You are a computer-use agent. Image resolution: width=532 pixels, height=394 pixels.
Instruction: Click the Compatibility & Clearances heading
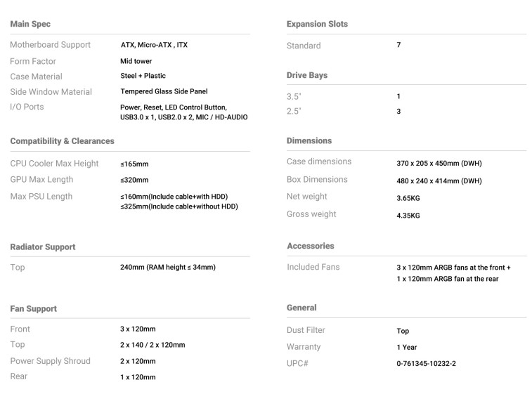pyautogui.click(x=62, y=141)
